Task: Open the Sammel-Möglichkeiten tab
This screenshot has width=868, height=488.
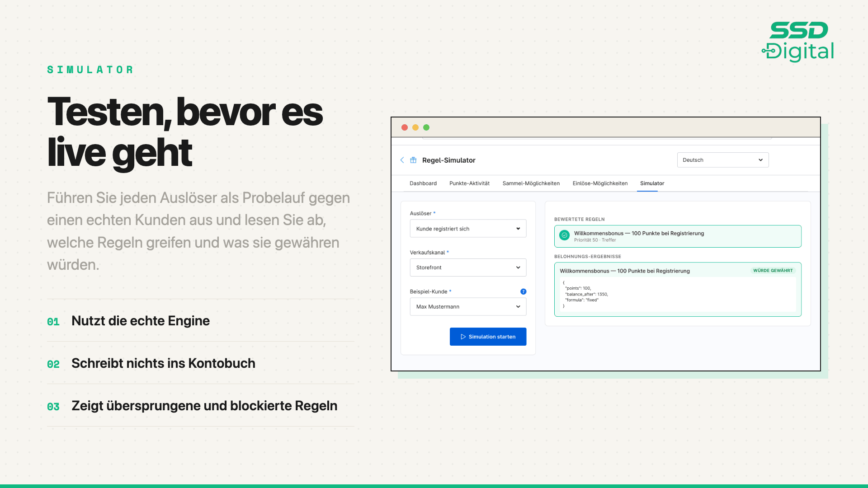Action: 531,183
